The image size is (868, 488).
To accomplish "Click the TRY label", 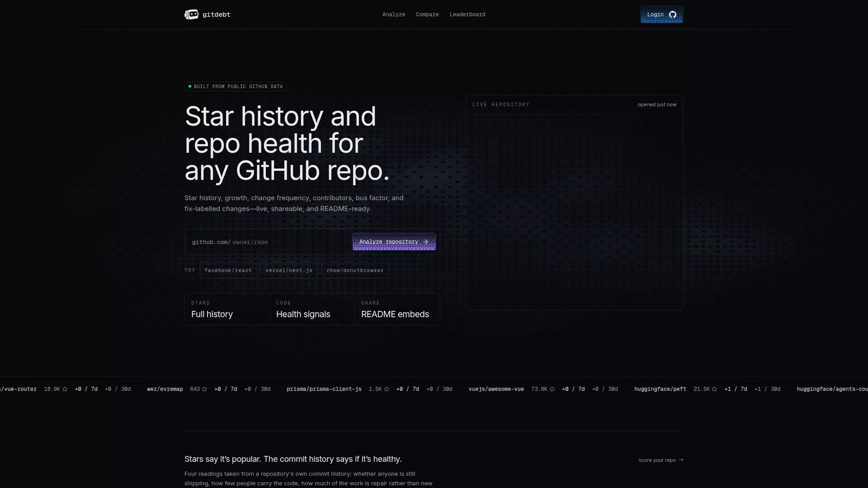I will 190,270.
